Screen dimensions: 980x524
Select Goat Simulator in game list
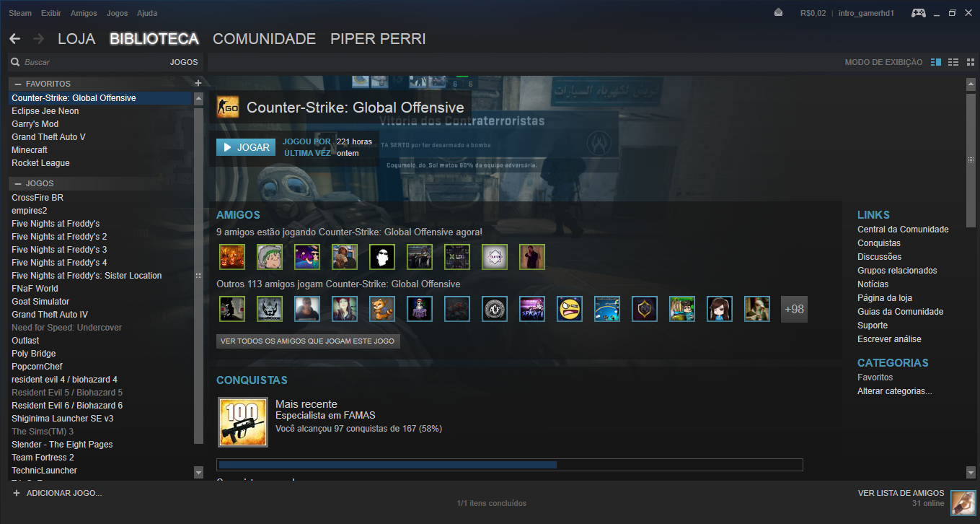pos(40,302)
